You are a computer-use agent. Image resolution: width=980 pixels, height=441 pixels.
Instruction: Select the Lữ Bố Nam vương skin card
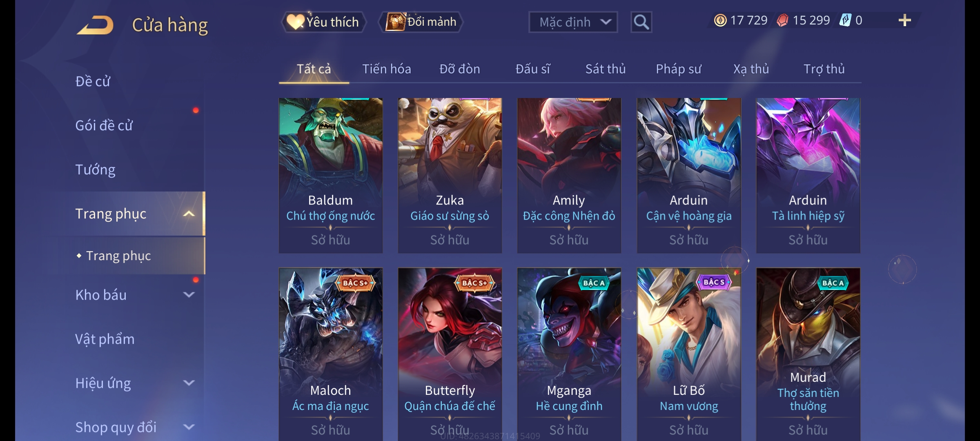coord(689,354)
